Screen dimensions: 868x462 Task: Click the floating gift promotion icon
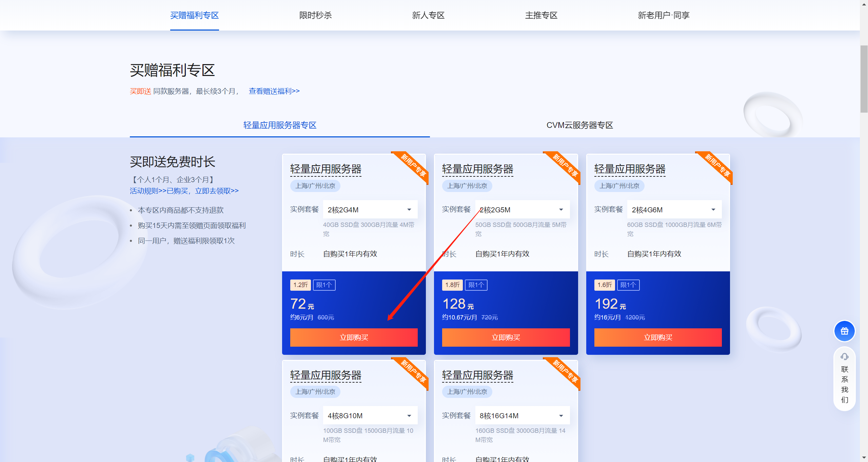(x=844, y=331)
